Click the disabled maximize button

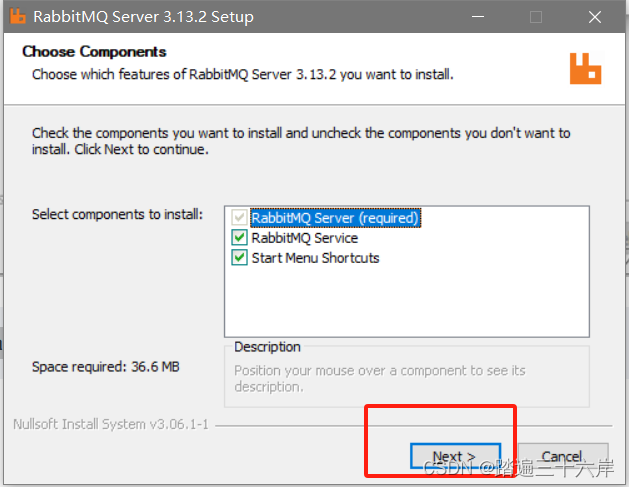click(x=536, y=17)
